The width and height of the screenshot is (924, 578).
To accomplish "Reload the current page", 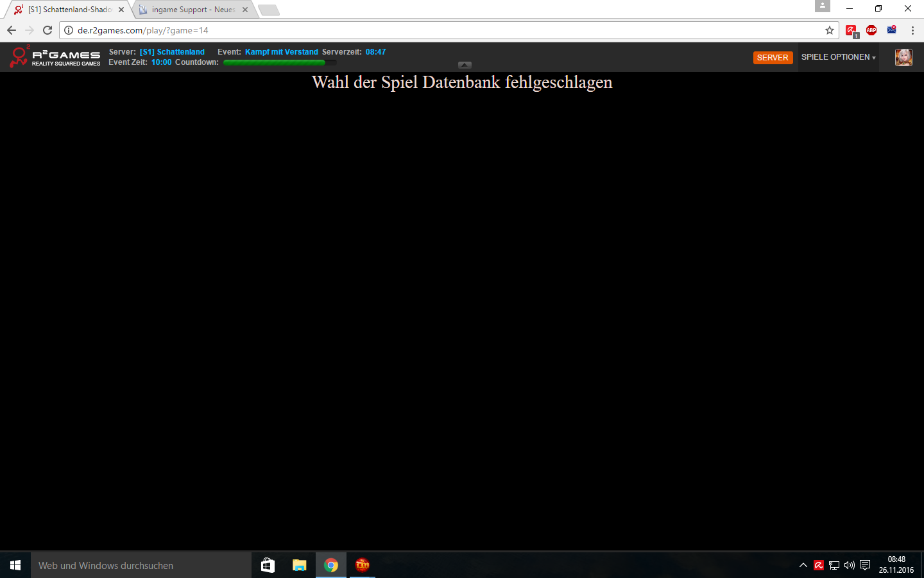I will (x=47, y=30).
